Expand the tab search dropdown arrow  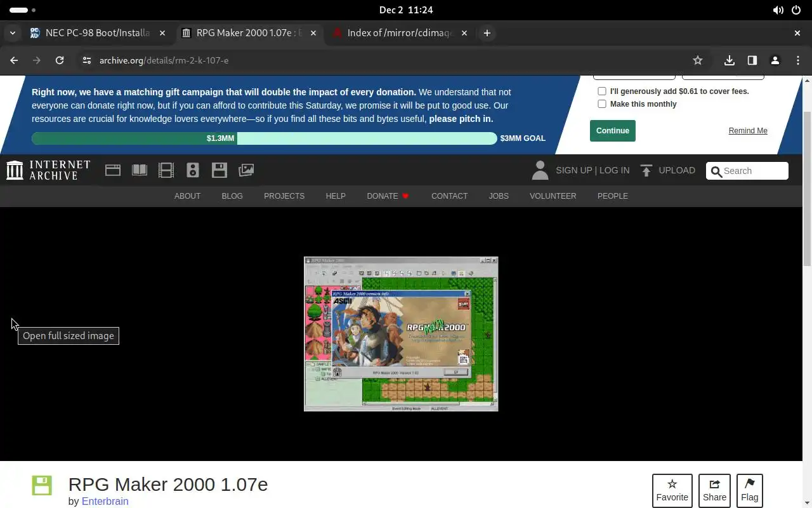[x=12, y=33]
